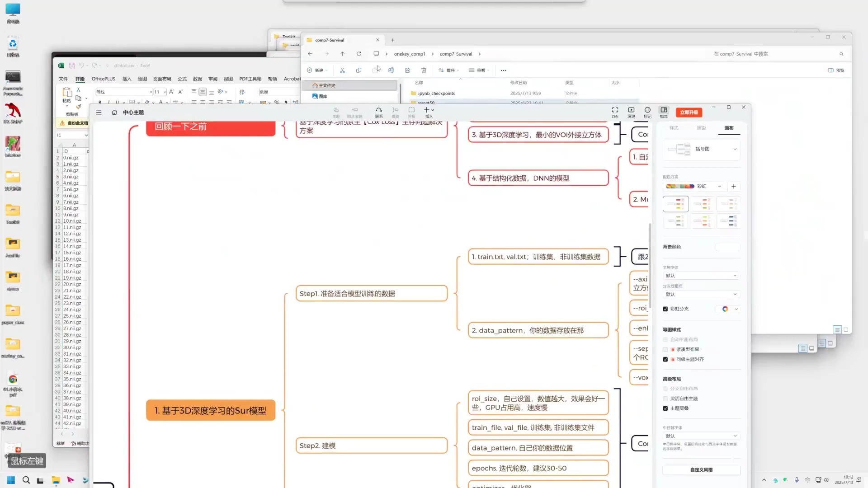Open taskbar search icon

tap(26, 480)
